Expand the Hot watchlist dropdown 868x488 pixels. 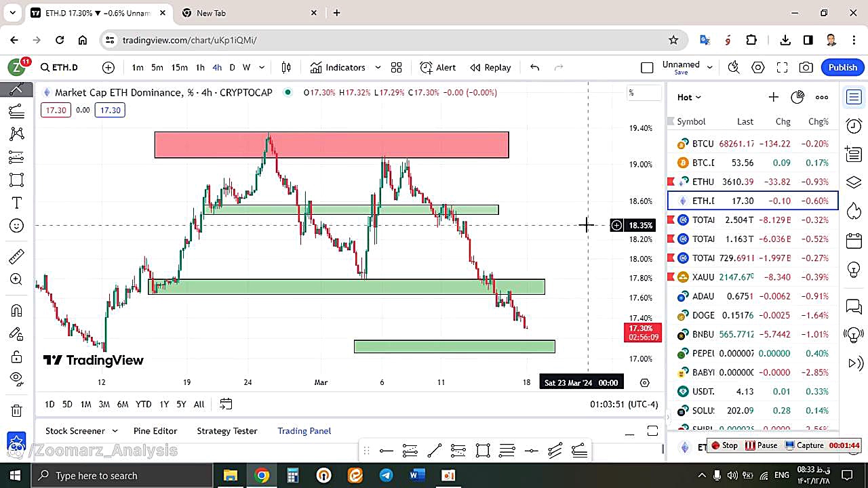pos(689,97)
